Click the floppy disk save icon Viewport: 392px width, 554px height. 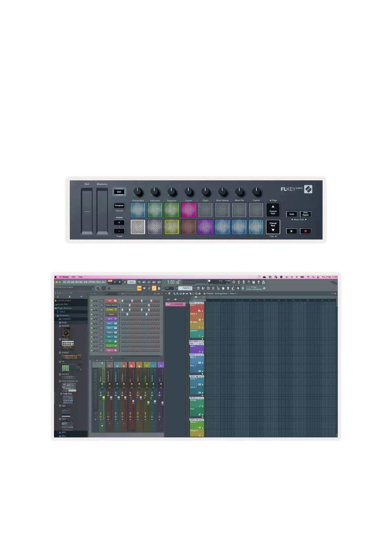pyautogui.click(x=253, y=282)
